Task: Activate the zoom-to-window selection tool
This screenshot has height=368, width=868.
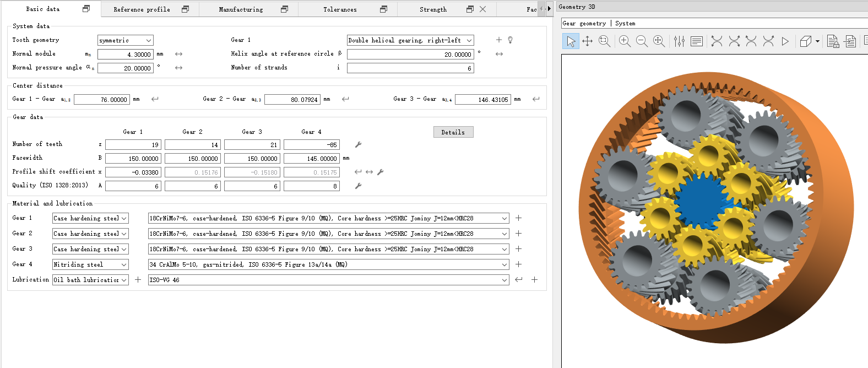Action: click(604, 41)
